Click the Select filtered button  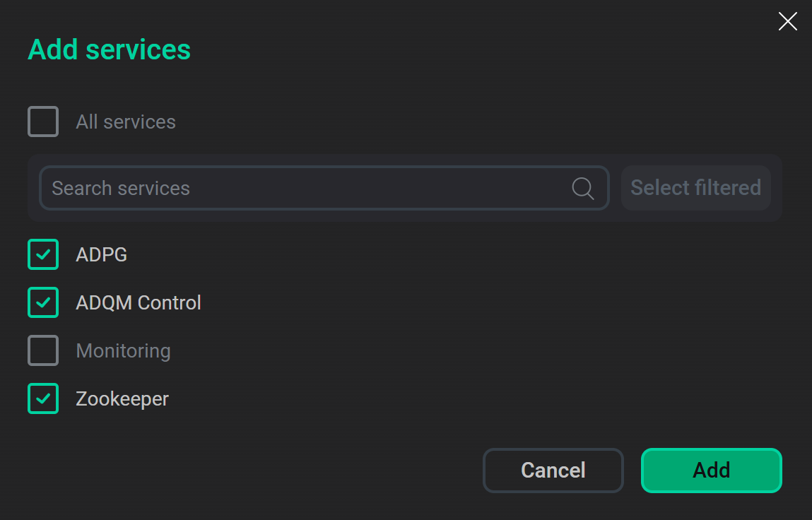pyautogui.click(x=695, y=188)
